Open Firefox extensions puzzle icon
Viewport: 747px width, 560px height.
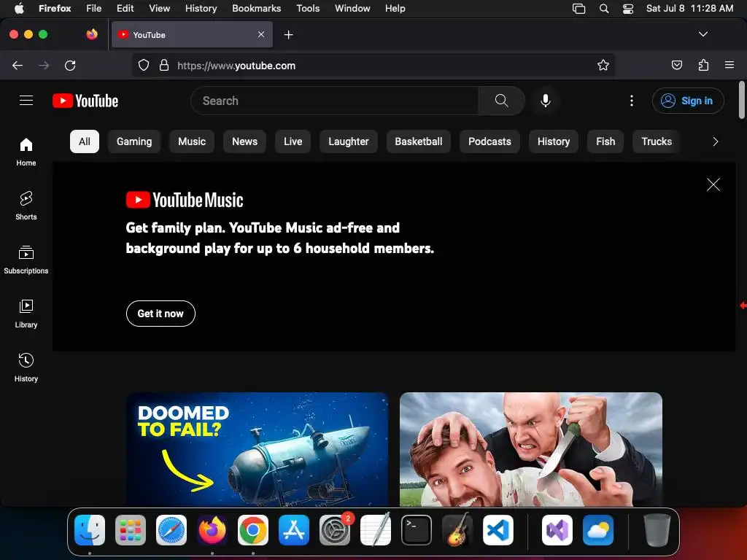[703, 65]
